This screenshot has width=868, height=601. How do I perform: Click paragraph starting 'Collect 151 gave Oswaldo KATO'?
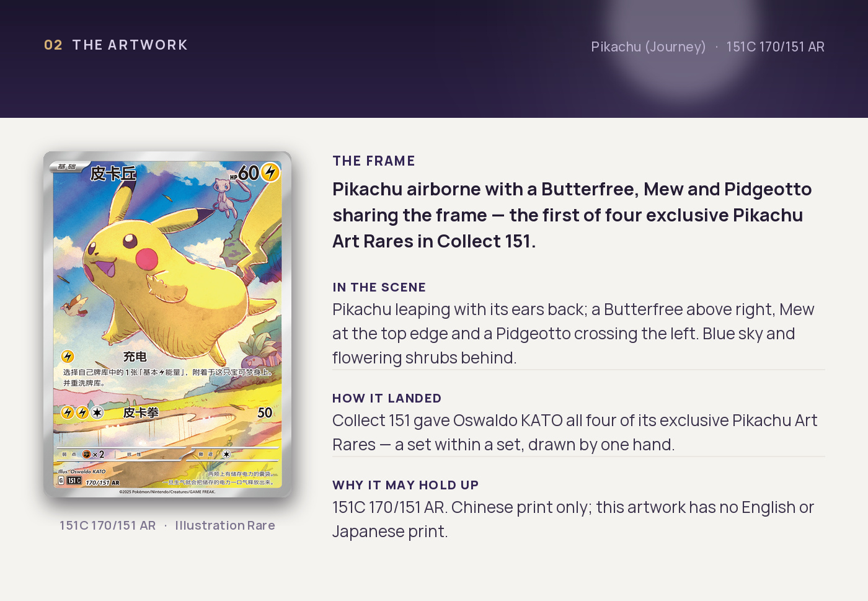click(575, 432)
